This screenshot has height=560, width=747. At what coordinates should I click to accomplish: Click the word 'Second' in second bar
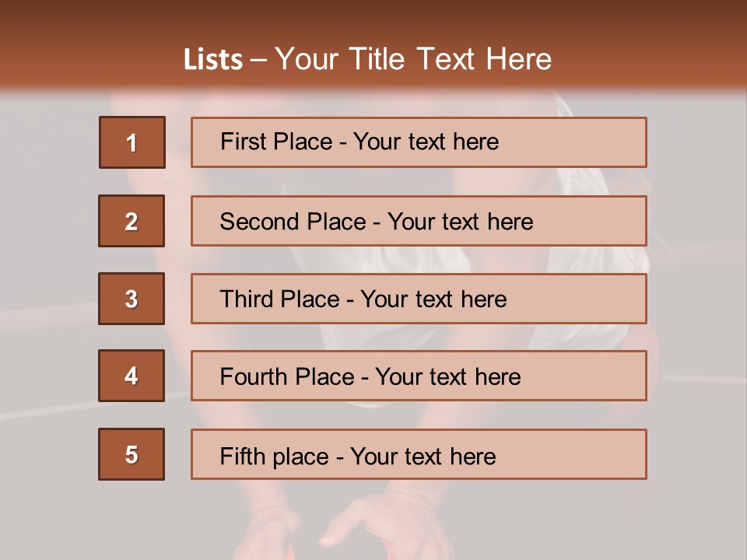point(259,222)
